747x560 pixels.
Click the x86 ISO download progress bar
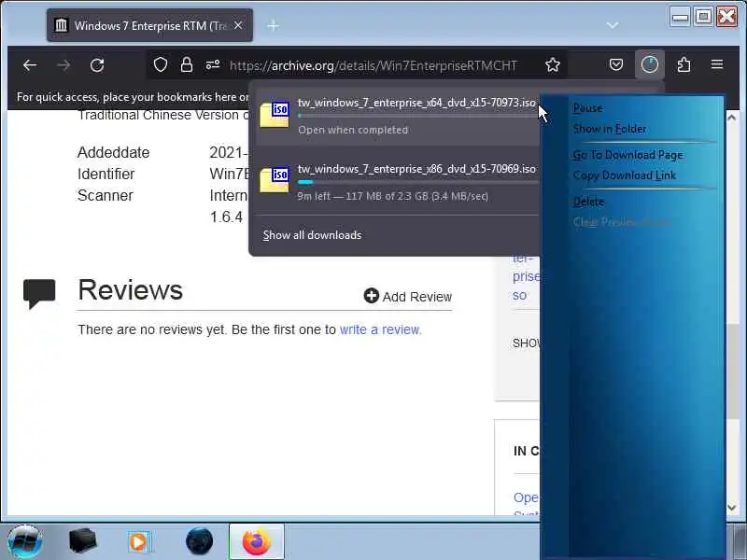tap(418, 182)
